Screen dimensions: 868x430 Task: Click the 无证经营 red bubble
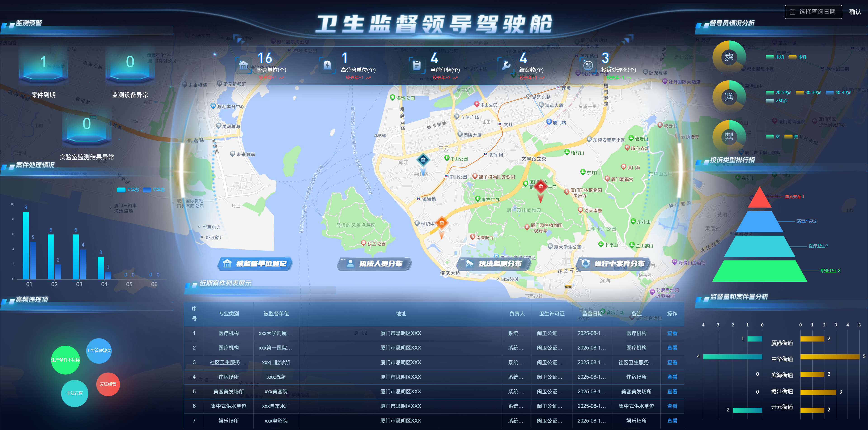coord(108,384)
